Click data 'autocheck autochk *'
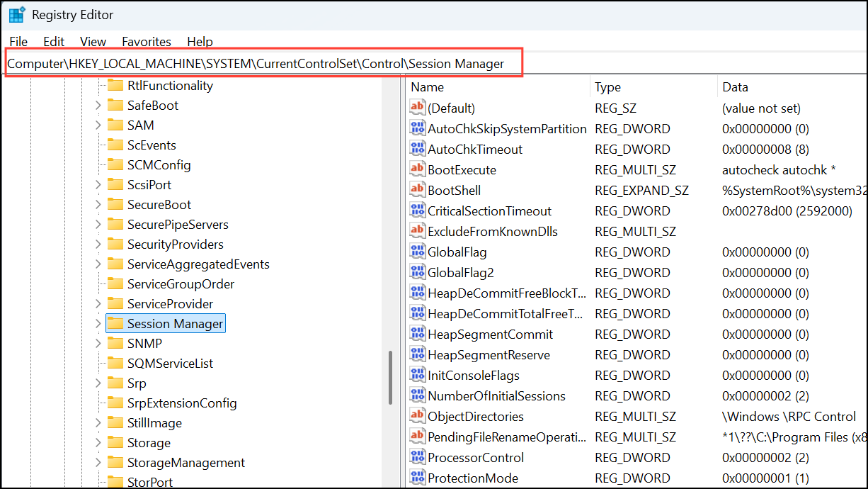Image resolution: width=868 pixels, height=489 pixels. (x=780, y=169)
